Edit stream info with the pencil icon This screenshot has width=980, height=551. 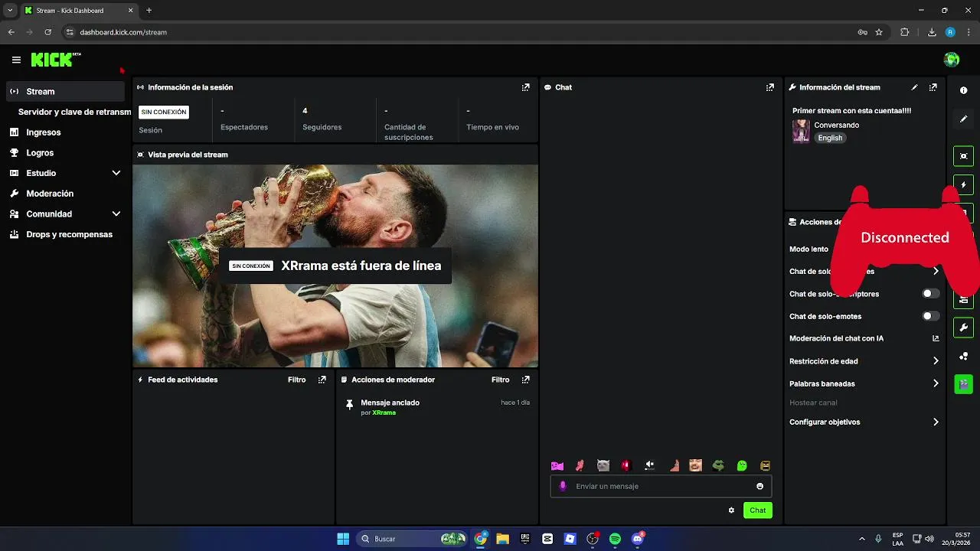pyautogui.click(x=914, y=87)
